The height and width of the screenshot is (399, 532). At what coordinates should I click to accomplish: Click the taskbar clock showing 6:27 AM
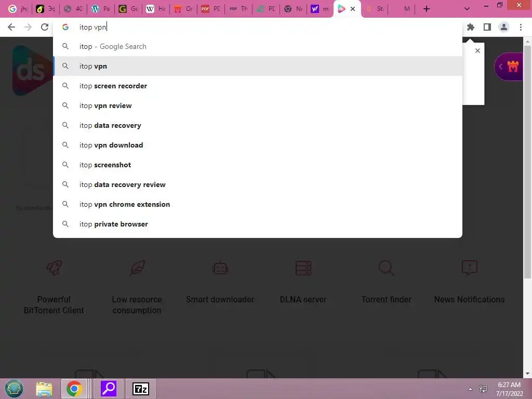tap(509, 389)
